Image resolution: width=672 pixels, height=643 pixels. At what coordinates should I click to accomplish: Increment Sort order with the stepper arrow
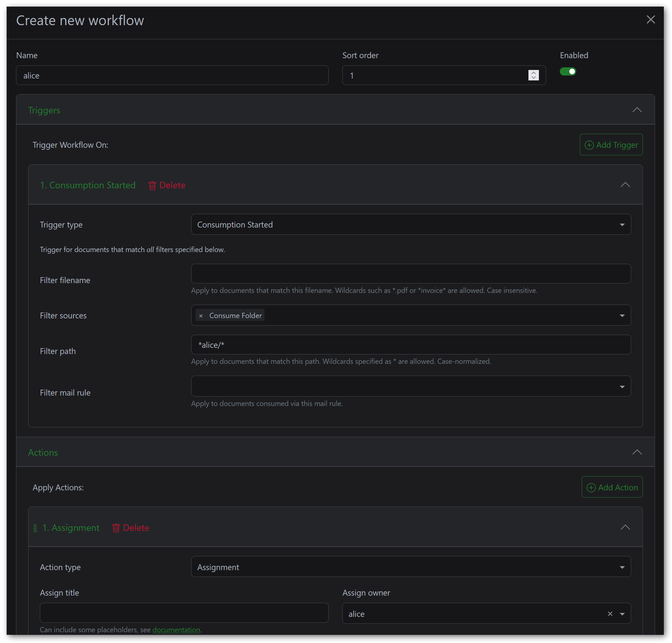pos(533,73)
